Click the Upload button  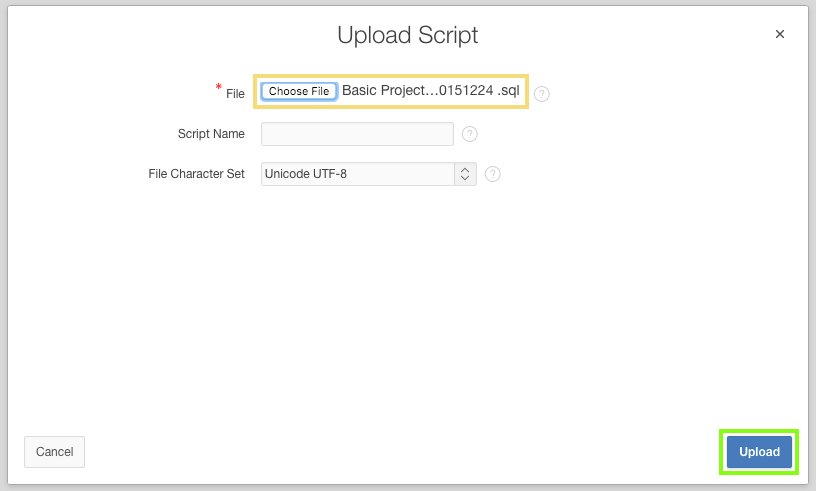(759, 452)
